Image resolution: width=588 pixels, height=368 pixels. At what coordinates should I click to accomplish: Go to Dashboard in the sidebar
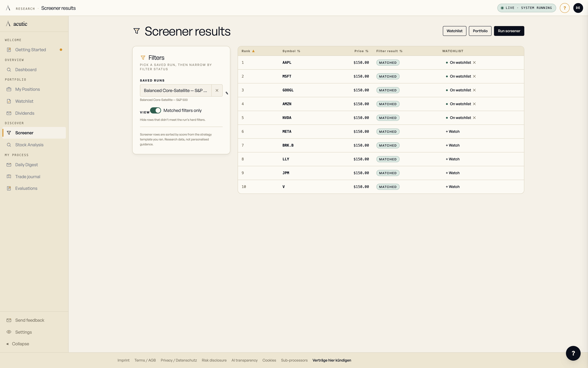(34, 70)
